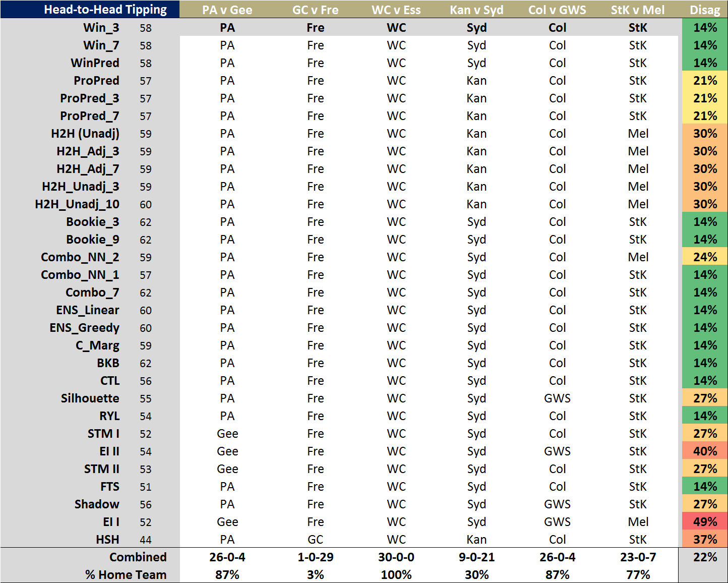
Task: Click the 'Col v GWS' column header
Action: [x=558, y=10]
